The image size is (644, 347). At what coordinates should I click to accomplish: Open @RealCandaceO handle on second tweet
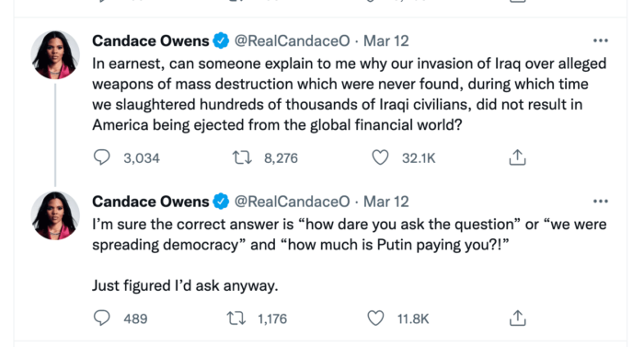click(x=292, y=202)
